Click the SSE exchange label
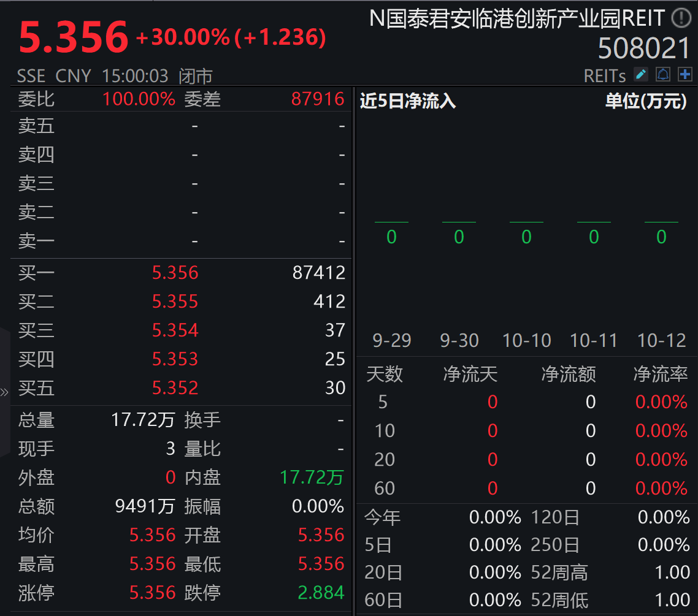Image resolution: width=698 pixels, height=616 pixels. click(x=31, y=76)
